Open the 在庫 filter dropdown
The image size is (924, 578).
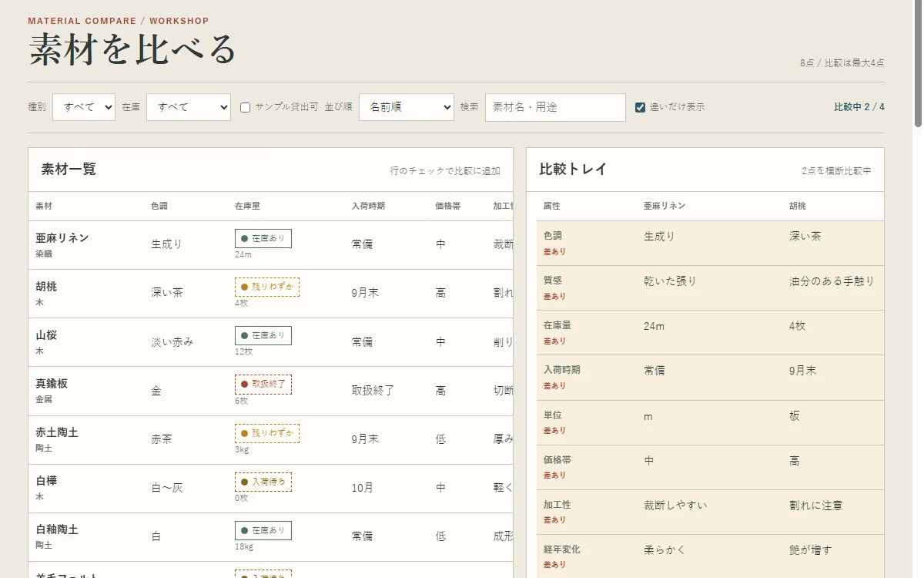(x=189, y=107)
